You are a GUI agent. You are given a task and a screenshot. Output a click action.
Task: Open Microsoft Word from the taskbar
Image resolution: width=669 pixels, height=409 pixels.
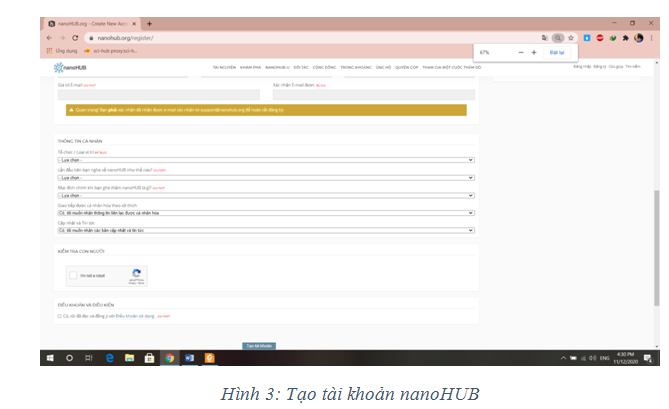pos(189,357)
